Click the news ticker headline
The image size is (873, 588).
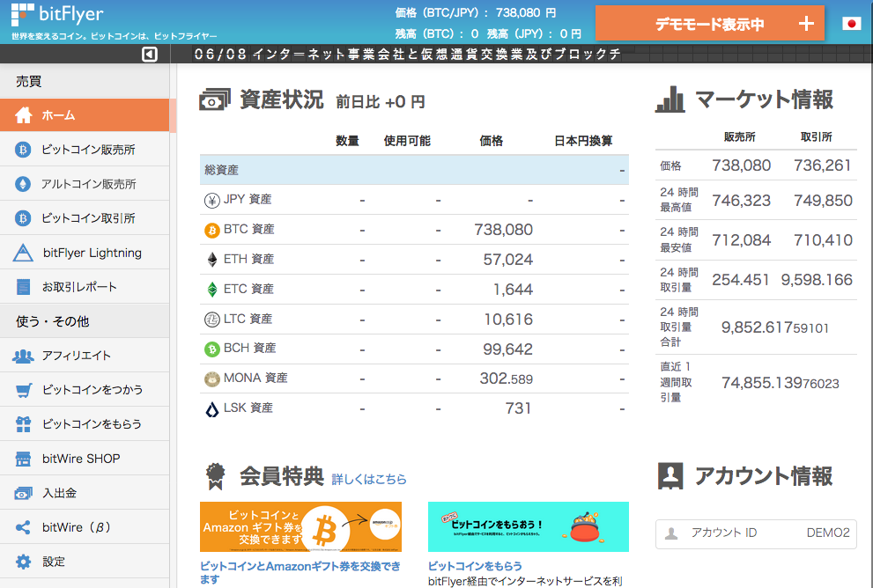coord(408,54)
